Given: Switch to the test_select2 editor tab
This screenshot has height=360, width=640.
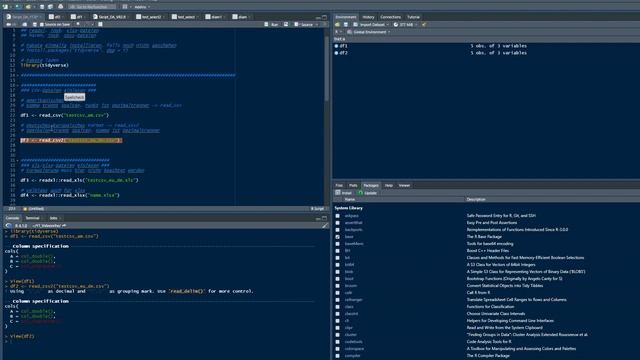Looking at the screenshot, I should [149, 17].
